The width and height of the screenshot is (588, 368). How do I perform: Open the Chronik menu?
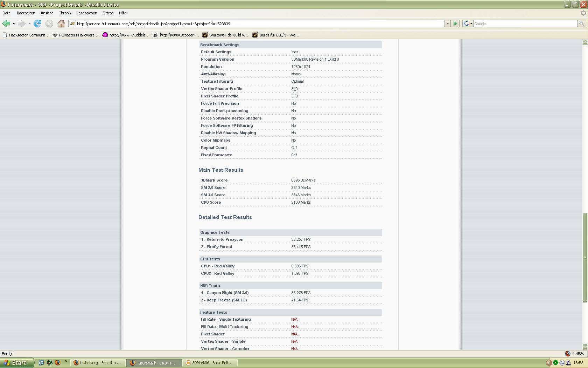[65, 13]
